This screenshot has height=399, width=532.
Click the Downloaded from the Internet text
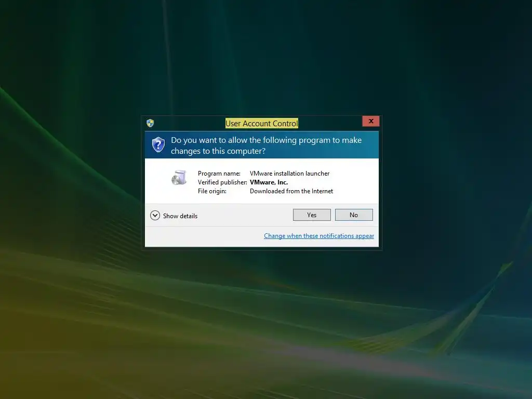tap(291, 191)
